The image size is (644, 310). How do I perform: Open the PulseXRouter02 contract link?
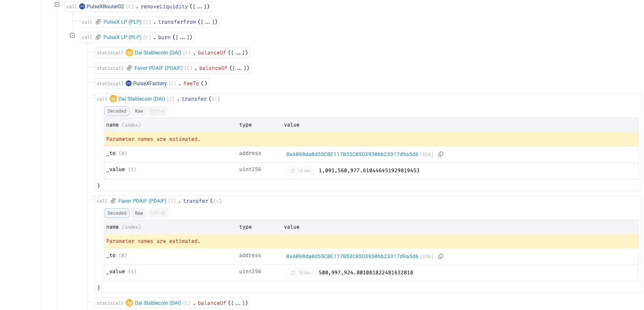(105, 6)
